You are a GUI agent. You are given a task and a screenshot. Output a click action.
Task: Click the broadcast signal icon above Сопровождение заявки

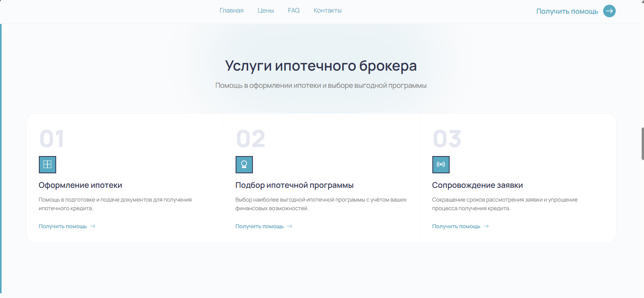(x=441, y=165)
